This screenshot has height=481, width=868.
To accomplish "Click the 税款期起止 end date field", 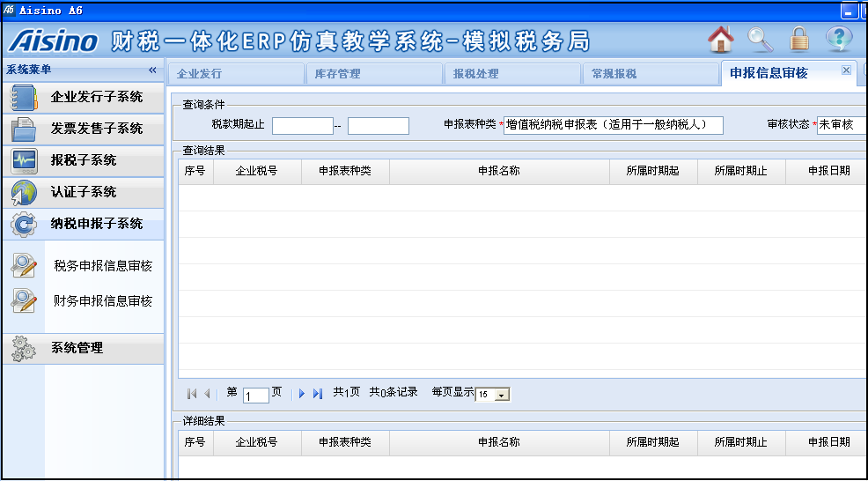I will point(378,126).
